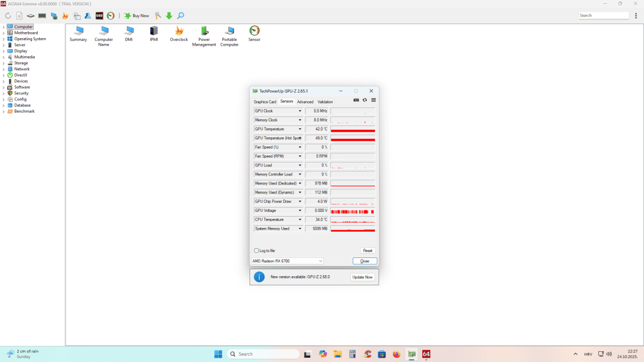This screenshot has height=362, width=644.
Task: Open the Power Management icon
Action: pos(204,32)
